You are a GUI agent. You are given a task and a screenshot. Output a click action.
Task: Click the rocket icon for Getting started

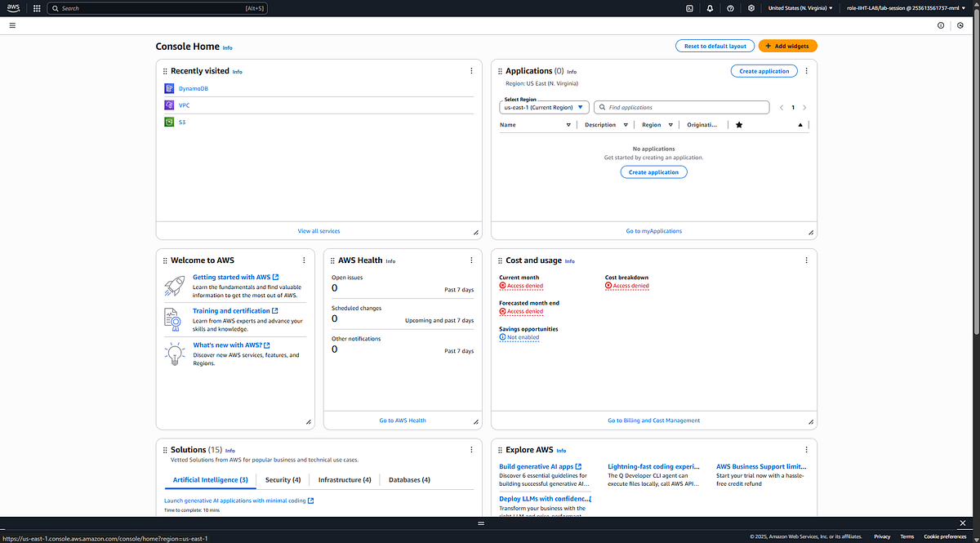coord(175,286)
